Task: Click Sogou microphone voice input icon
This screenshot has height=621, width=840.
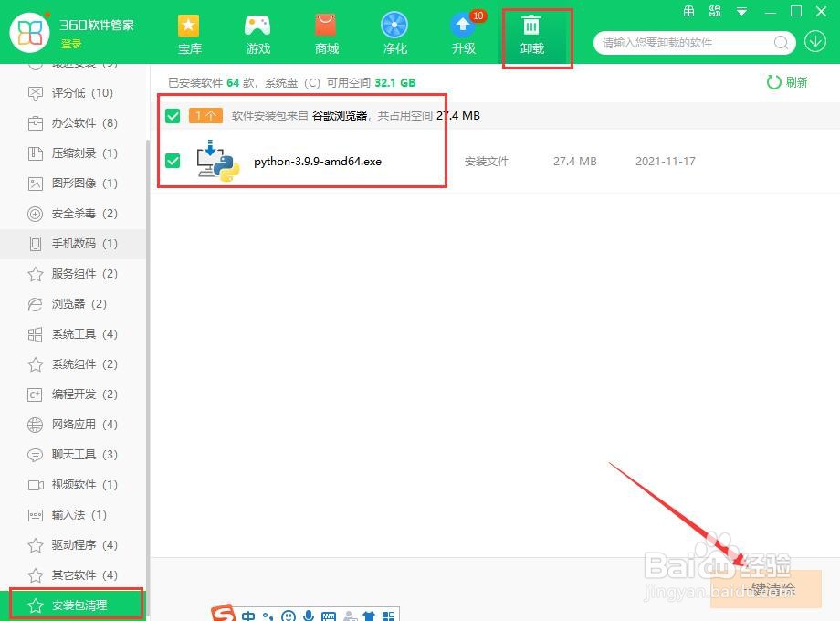Action: [309, 616]
